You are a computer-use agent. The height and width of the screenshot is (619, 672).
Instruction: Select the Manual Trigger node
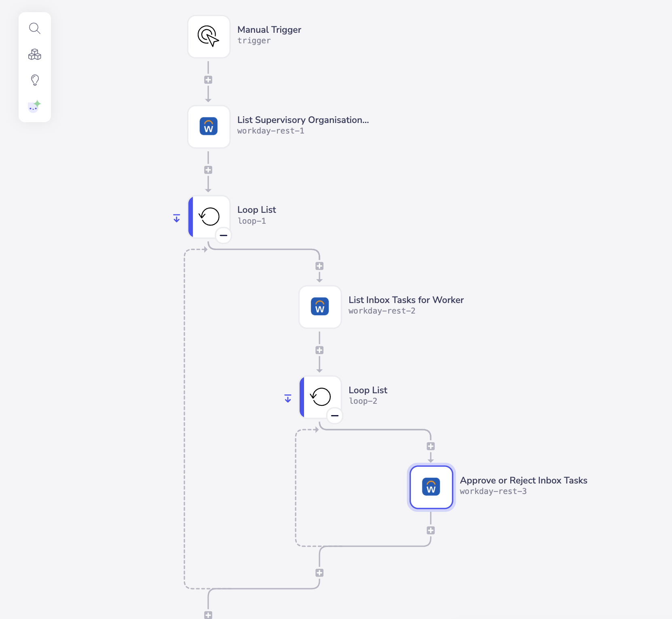209,37
